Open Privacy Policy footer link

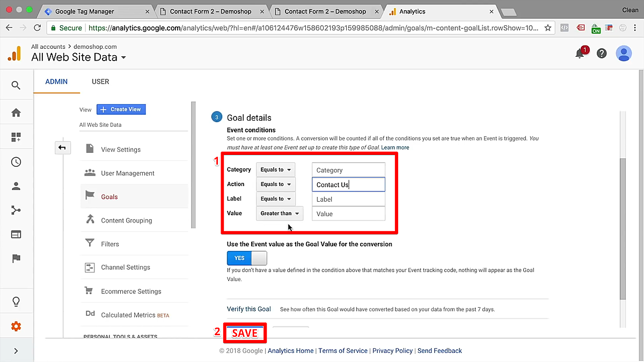[x=393, y=351]
